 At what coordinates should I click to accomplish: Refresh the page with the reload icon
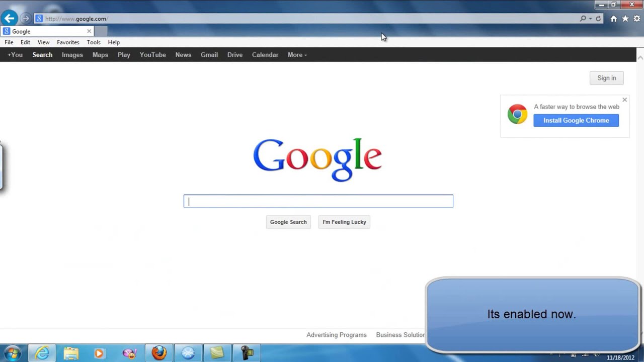[598, 19]
